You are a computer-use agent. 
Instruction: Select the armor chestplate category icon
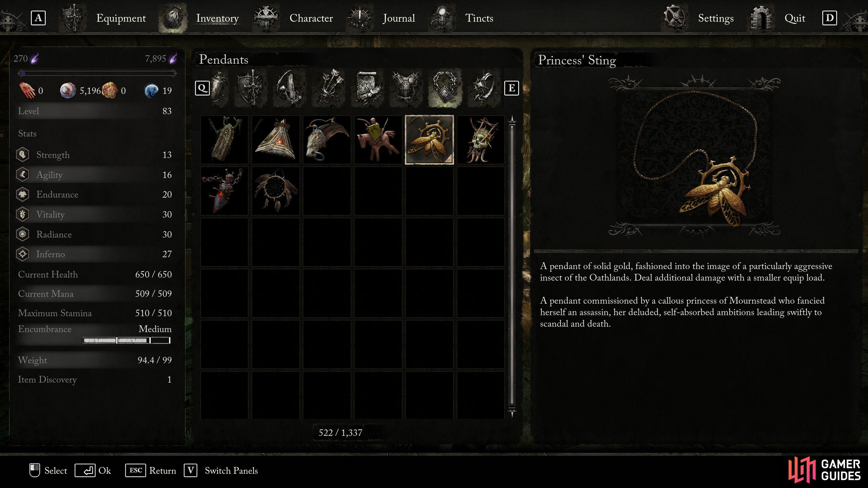click(x=406, y=87)
